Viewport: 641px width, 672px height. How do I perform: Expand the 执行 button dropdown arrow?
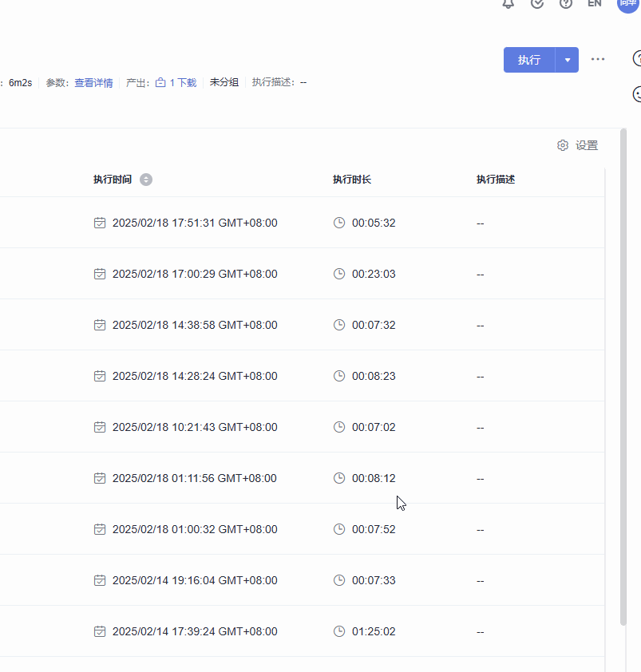tap(567, 60)
